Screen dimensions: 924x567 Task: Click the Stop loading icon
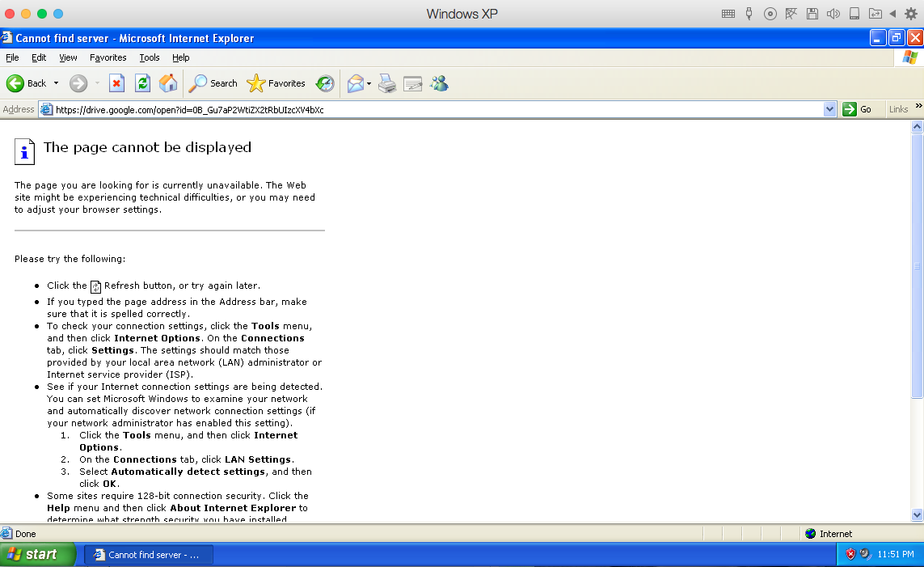[116, 83]
